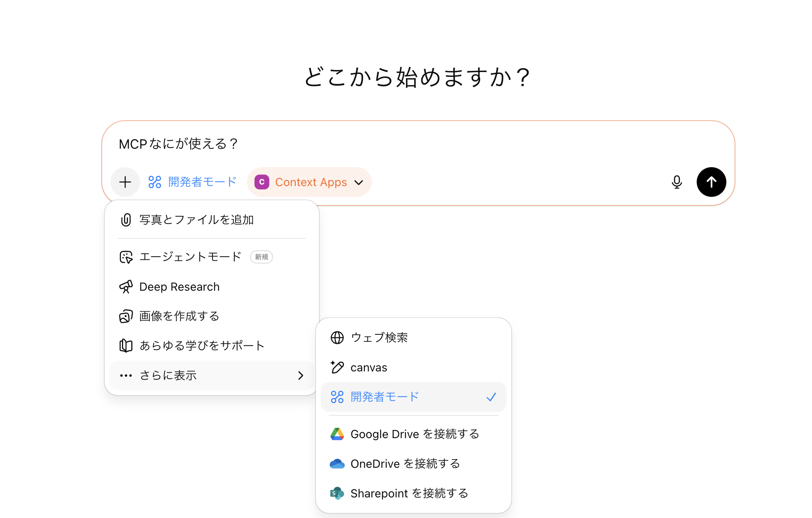Expand さらに表示 to show more tools

167,375
